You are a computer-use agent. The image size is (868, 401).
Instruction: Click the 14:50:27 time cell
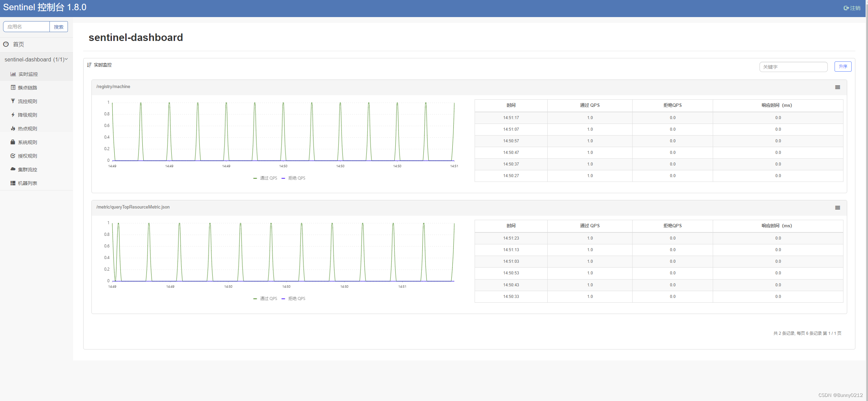tap(511, 176)
